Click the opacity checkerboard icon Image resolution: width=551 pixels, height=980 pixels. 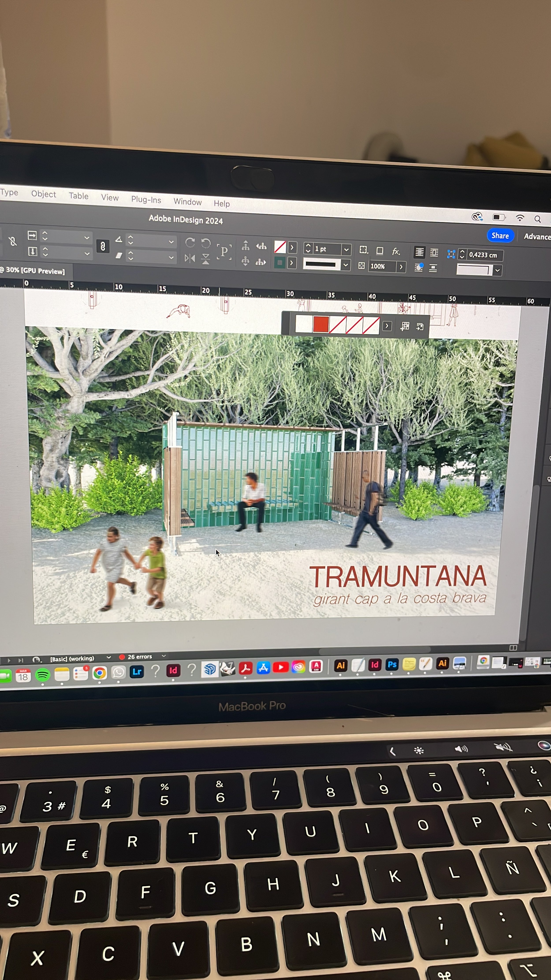tap(362, 266)
